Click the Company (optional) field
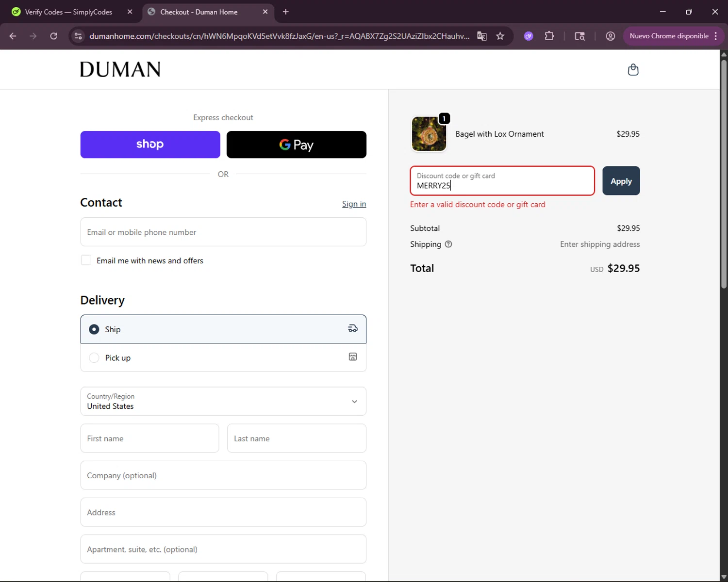 tap(223, 475)
